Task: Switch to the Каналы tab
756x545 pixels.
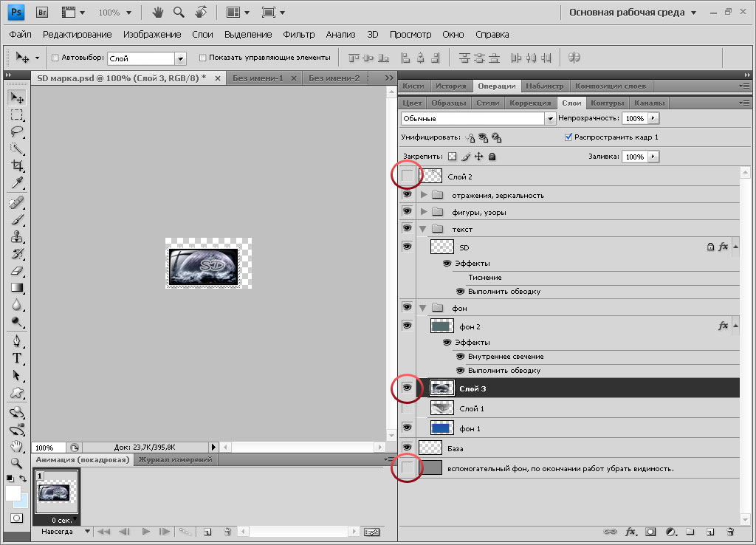Action: pyautogui.click(x=649, y=103)
